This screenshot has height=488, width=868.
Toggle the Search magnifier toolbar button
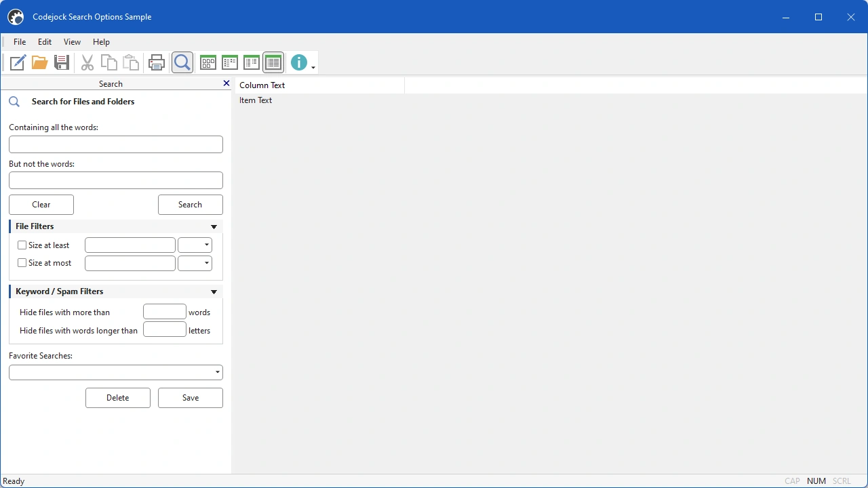tap(182, 63)
